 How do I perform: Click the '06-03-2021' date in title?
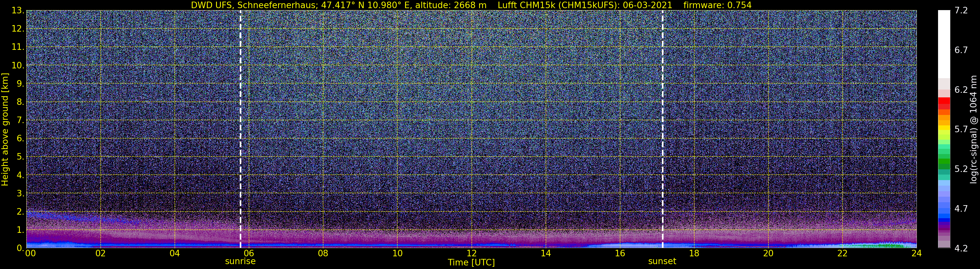point(648,5)
